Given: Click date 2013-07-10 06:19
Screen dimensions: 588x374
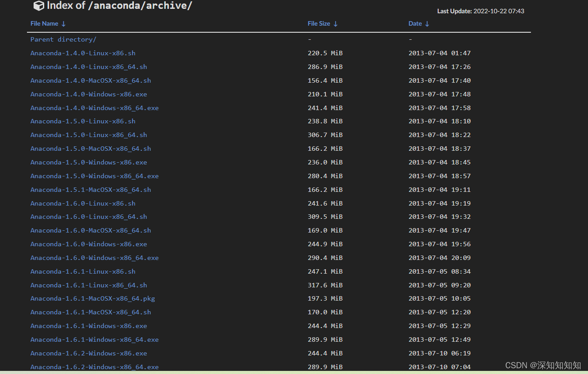Looking at the screenshot, I should pos(439,353).
